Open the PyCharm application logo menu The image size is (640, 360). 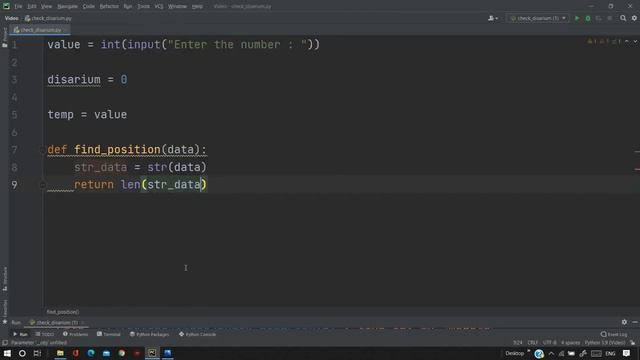6,6
